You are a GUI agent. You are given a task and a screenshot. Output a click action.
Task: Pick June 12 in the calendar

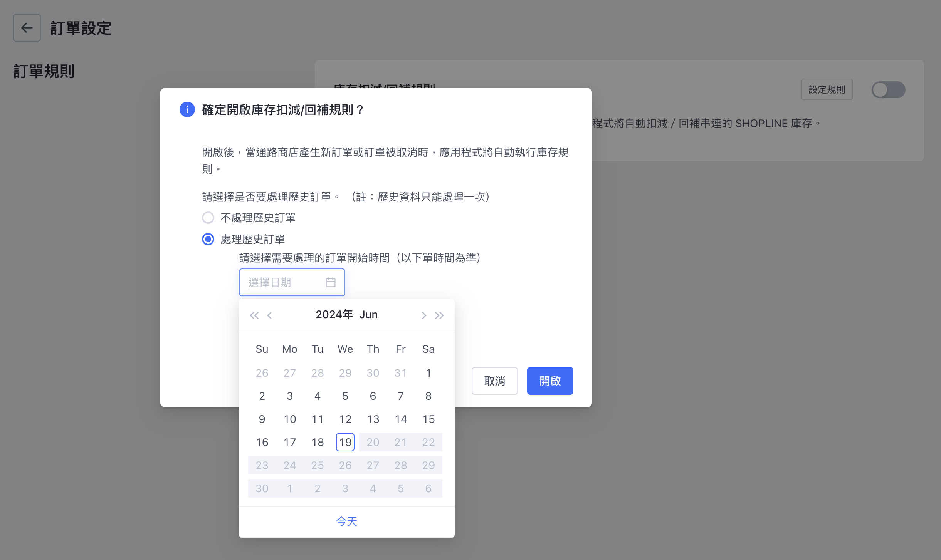tap(345, 419)
